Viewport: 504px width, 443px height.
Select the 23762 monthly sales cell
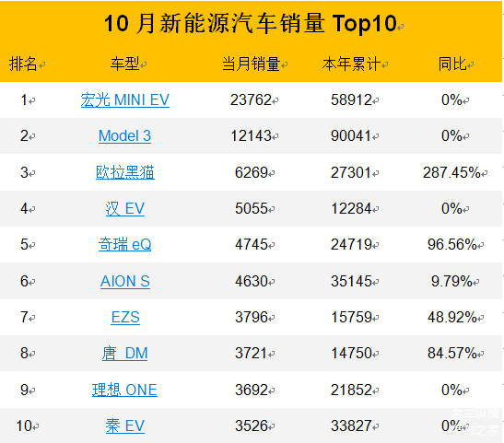[251, 99]
